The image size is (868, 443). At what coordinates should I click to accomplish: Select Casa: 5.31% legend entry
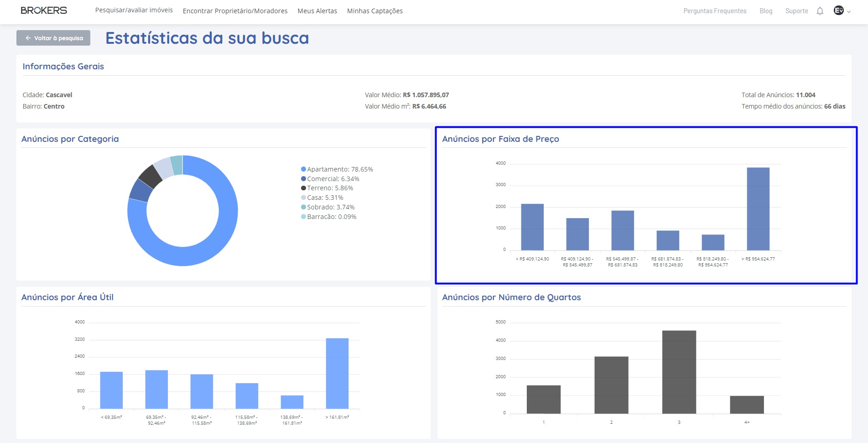click(x=322, y=198)
